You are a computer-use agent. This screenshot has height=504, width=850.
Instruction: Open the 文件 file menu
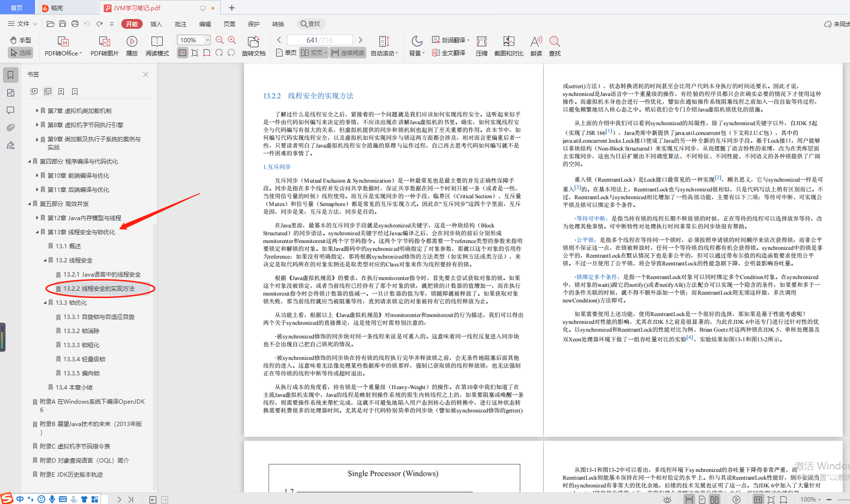23,23
